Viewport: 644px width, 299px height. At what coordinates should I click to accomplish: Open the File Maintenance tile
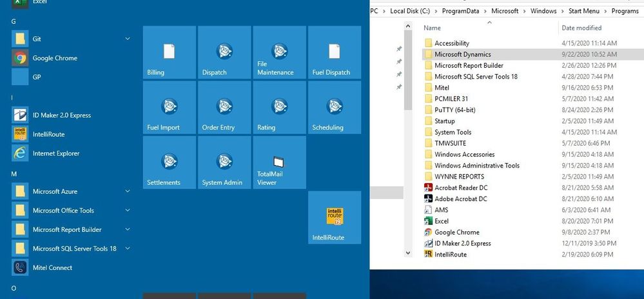[279, 52]
